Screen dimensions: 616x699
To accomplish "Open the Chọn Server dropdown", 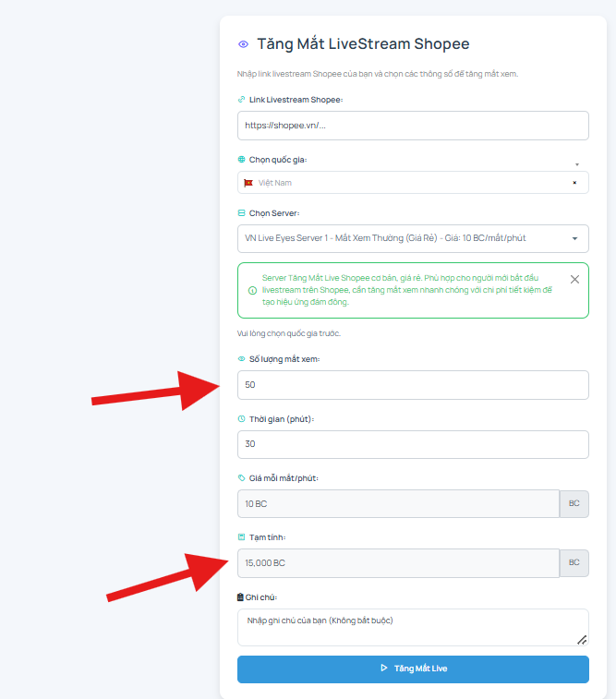I will tap(413, 238).
